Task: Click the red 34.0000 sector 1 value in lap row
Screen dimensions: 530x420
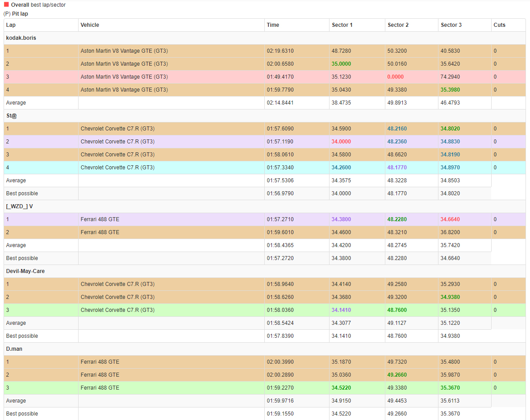Action: pyautogui.click(x=341, y=142)
